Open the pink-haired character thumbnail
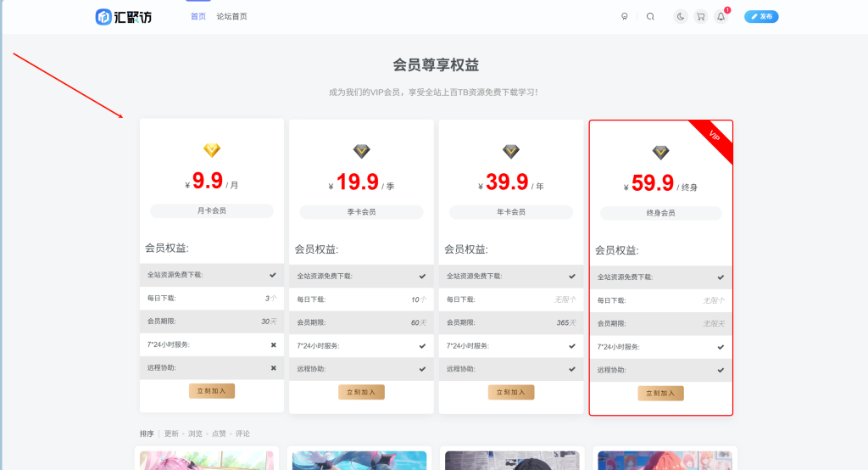 [x=207, y=460]
